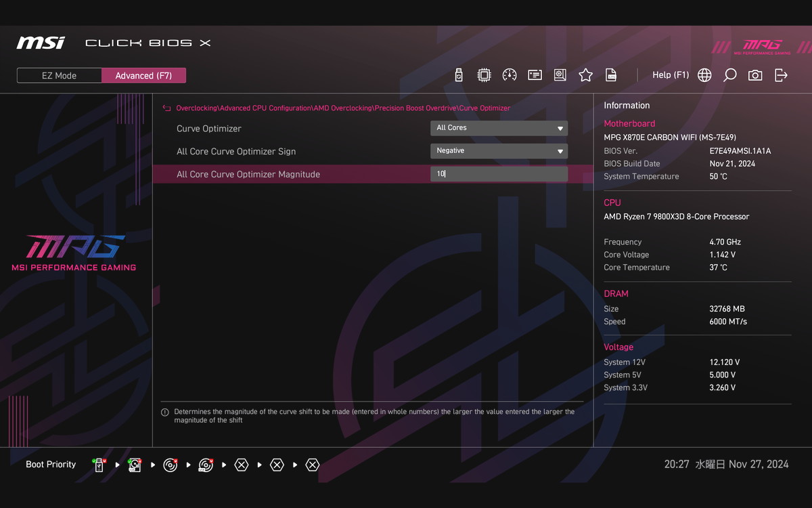
Task: Click the Information panel heading
Action: click(x=627, y=106)
